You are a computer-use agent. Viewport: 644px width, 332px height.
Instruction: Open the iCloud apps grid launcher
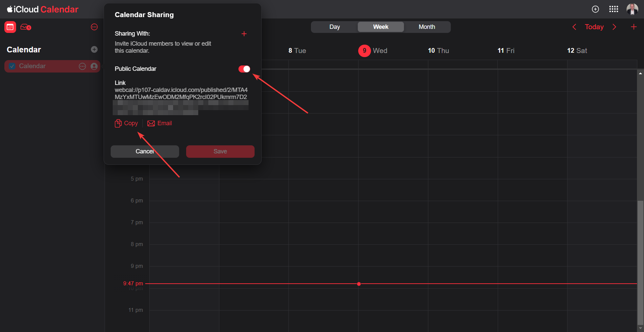613,9
